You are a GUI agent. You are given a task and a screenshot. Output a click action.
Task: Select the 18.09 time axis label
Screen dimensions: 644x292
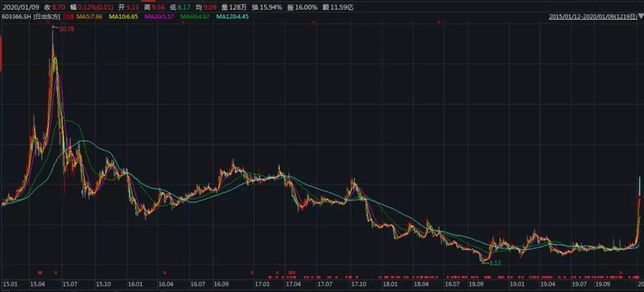pyautogui.click(x=477, y=284)
